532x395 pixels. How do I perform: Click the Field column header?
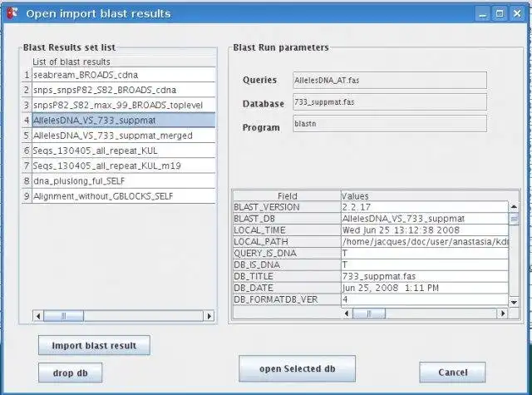tap(287, 195)
